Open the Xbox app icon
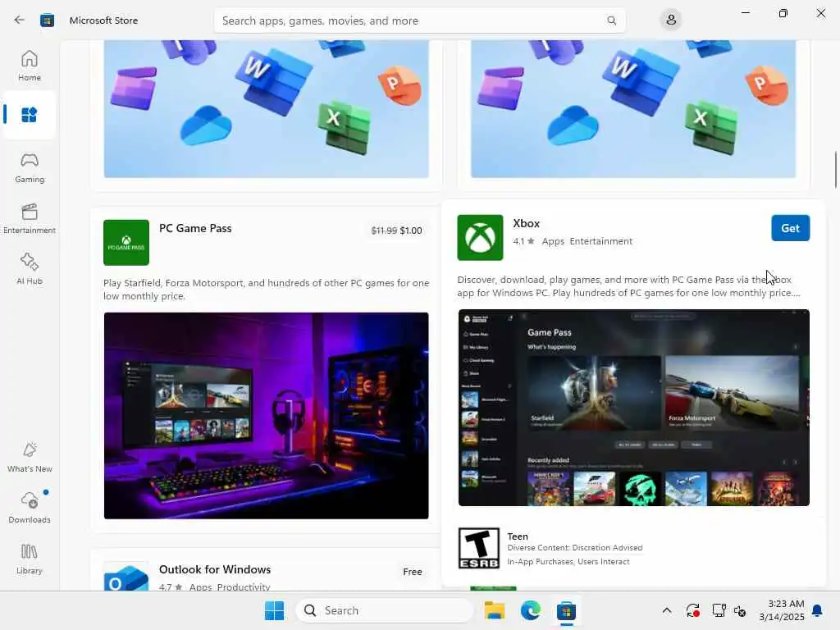 click(x=480, y=238)
